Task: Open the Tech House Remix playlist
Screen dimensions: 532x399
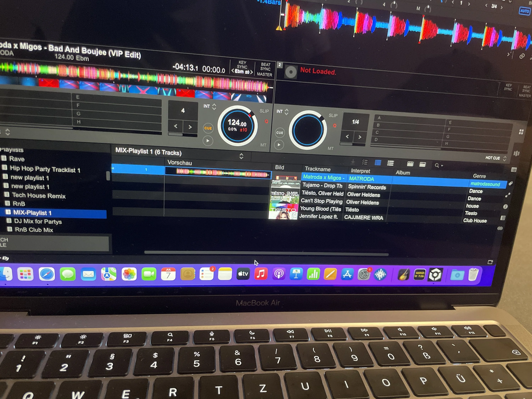Action: click(39, 196)
